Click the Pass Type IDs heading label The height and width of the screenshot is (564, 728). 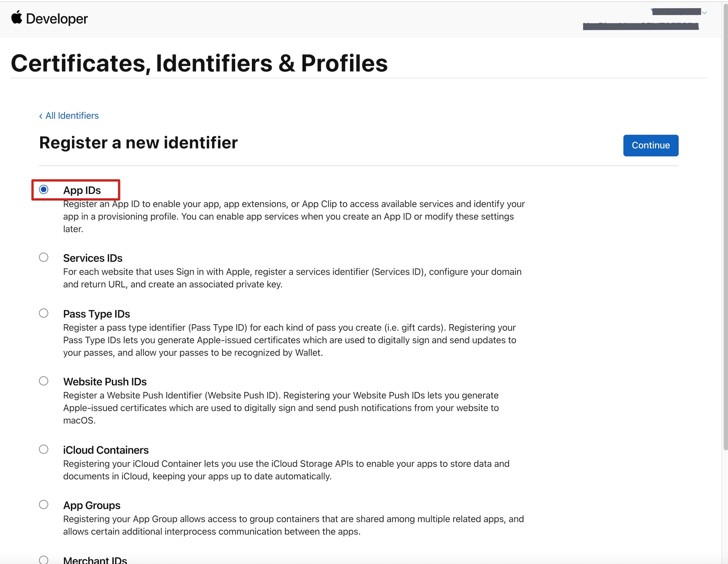coord(96,314)
